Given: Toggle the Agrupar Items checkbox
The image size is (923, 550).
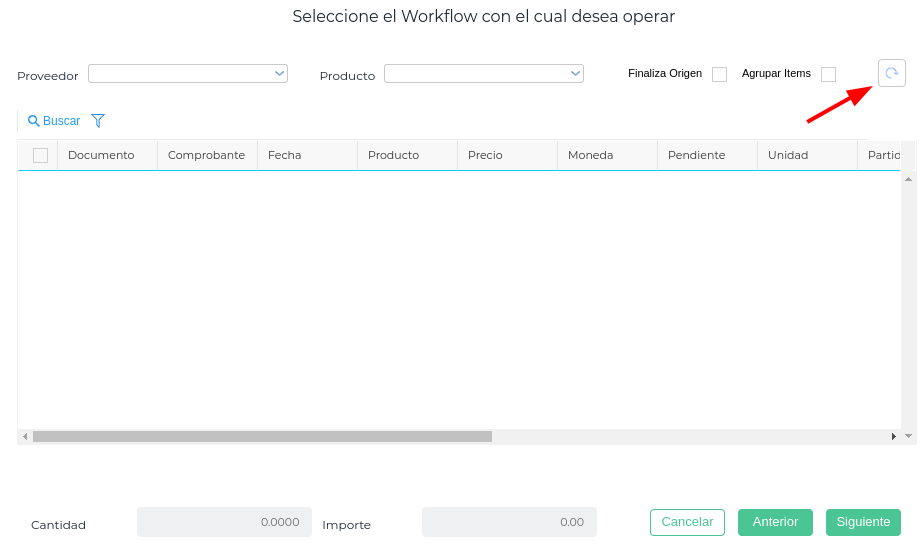Looking at the screenshot, I should 828,74.
